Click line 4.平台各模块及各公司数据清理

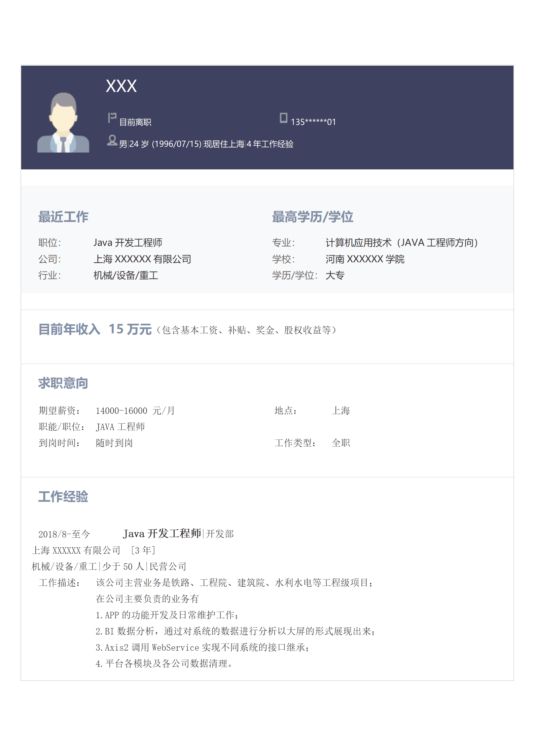click(164, 663)
